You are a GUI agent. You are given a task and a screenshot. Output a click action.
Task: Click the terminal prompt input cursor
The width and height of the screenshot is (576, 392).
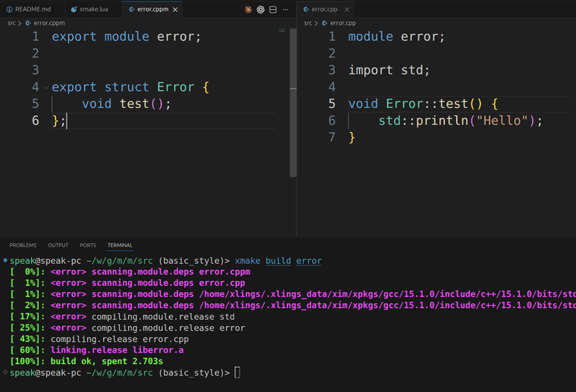(237, 373)
